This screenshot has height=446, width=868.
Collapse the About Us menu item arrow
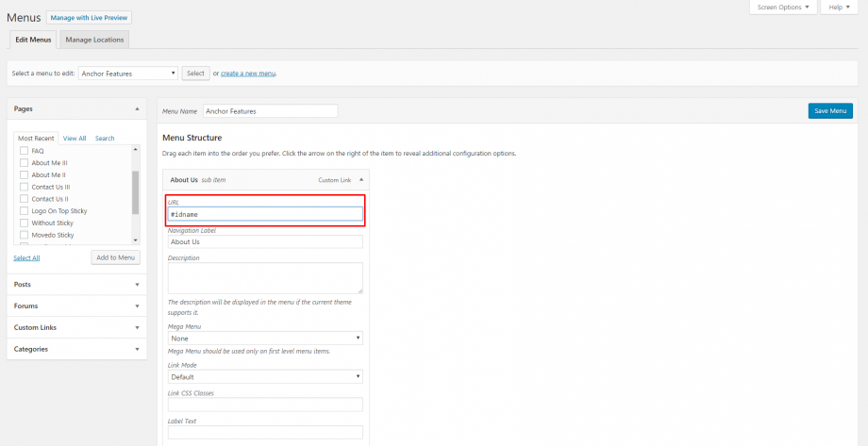pyautogui.click(x=359, y=179)
